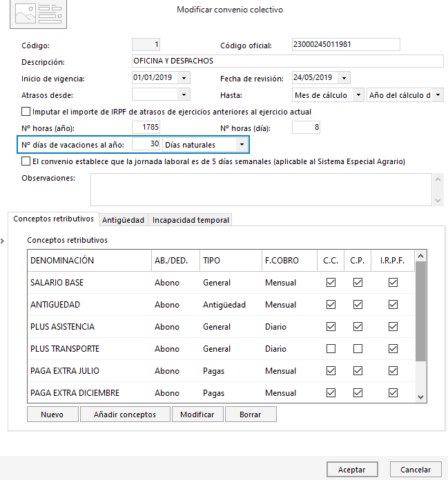The height and width of the screenshot is (480, 448).
Task: Click the Descripción text field
Action: tap(286, 61)
